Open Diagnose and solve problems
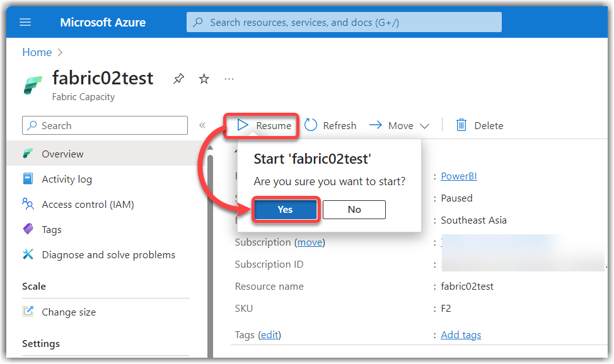 pos(108,255)
